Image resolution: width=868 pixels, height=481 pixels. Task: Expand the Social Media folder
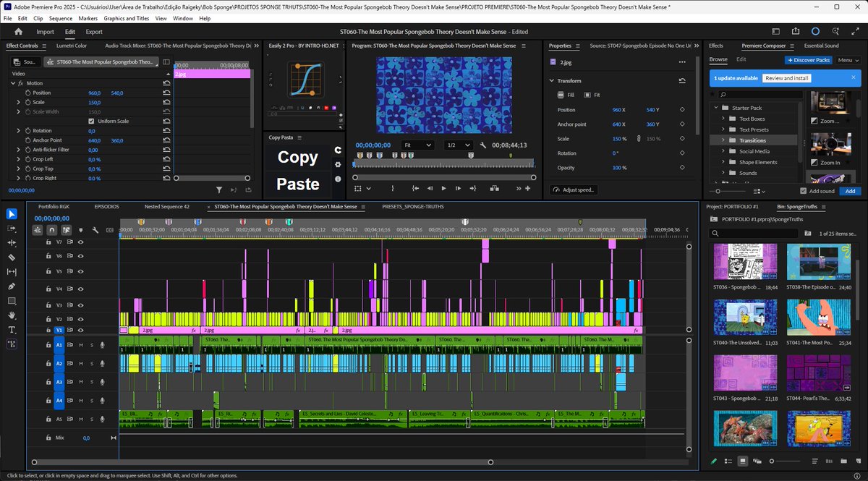[x=723, y=151]
